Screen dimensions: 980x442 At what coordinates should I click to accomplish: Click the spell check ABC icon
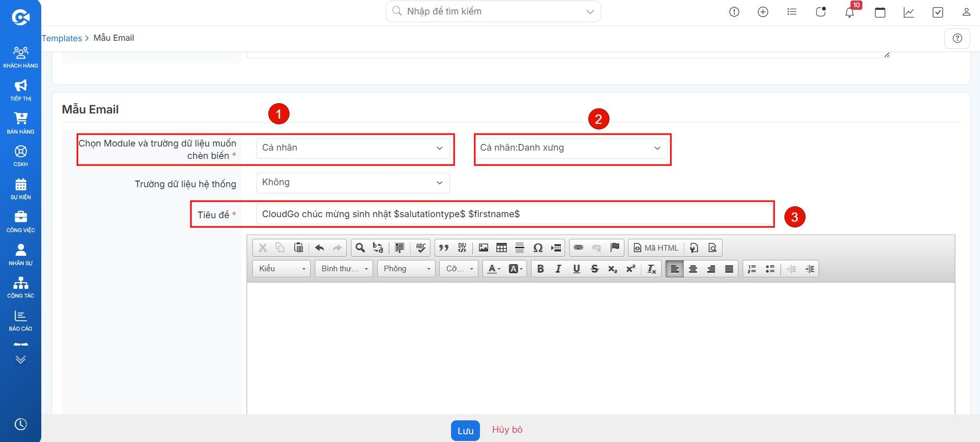pos(421,248)
